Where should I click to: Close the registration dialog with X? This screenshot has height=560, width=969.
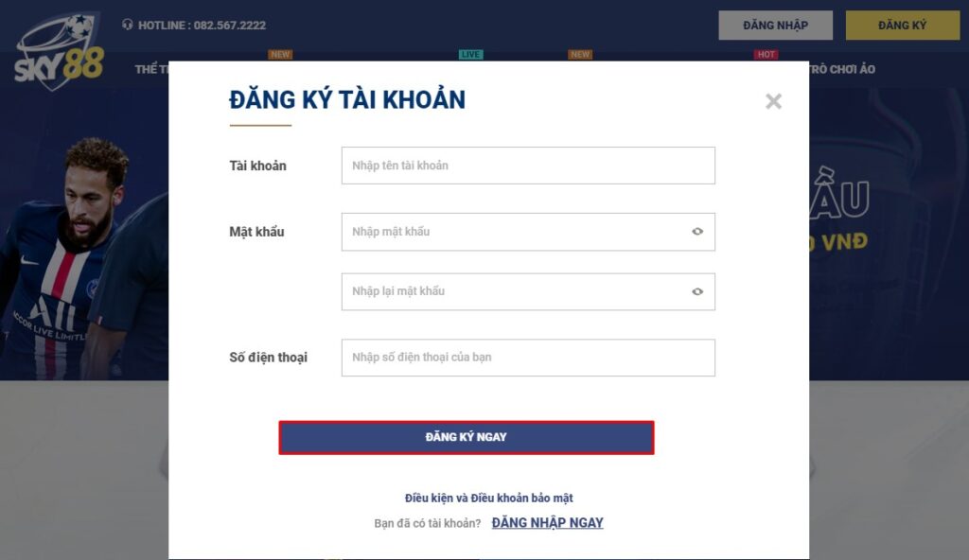773,101
